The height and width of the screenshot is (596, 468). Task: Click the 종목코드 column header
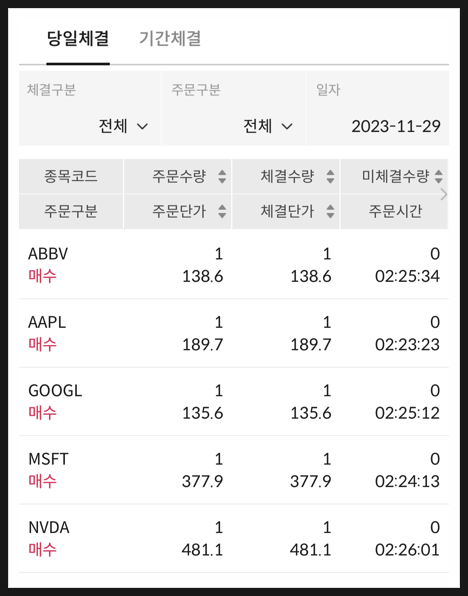(x=71, y=176)
